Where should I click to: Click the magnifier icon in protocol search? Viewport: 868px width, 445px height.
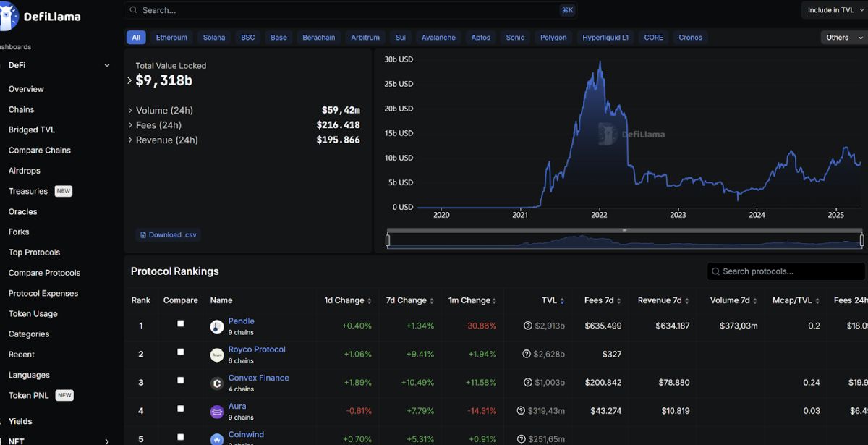point(716,271)
